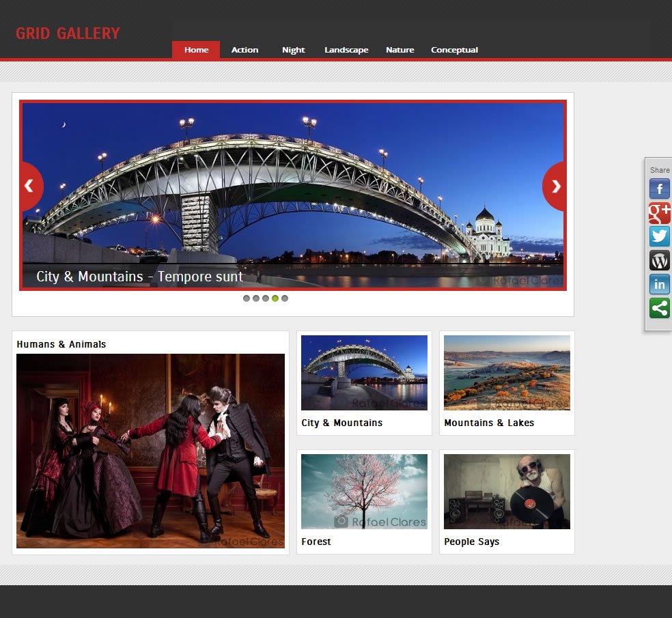Open the Conceptual menu item
The image size is (672, 618).
click(x=454, y=50)
